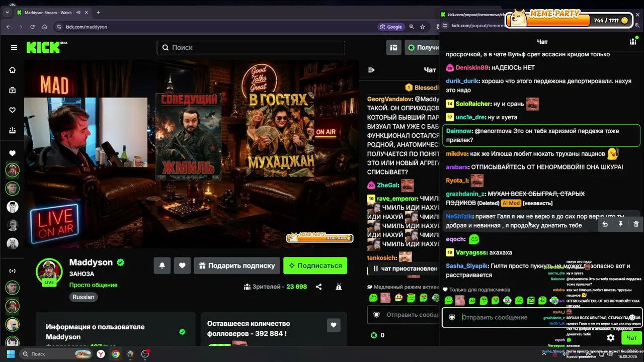This screenshot has width=644, height=362.
Task: Click the Kick points counter
Action: 377,335
